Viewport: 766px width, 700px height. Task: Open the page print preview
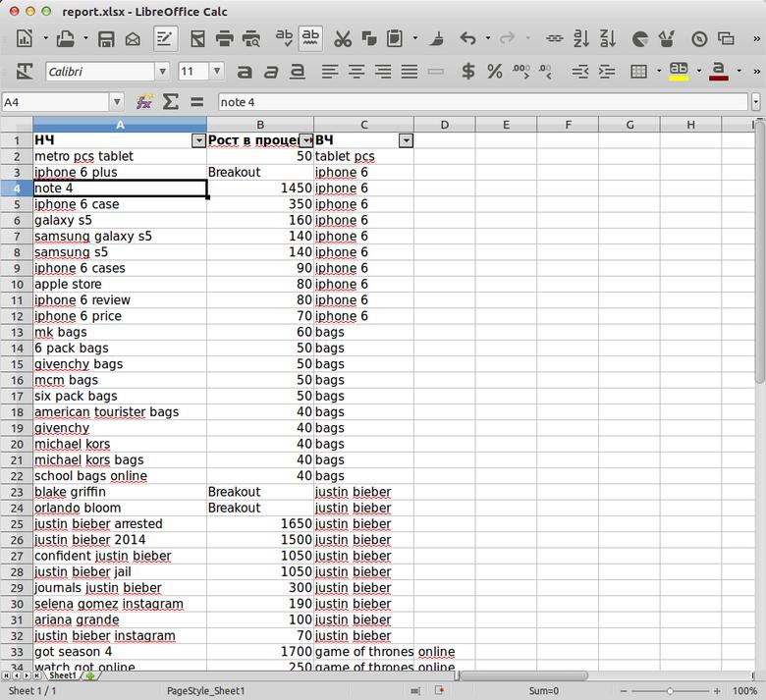point(251,38)
